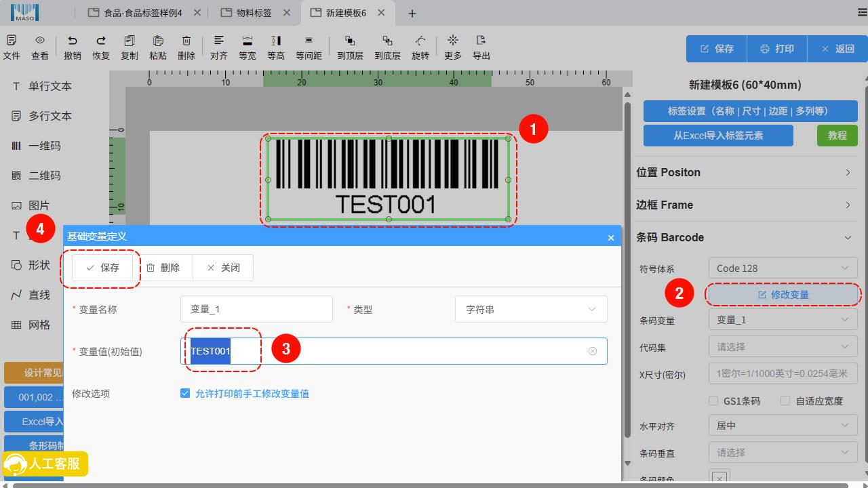This screenshot has height=488, width=868.
Task: Click the Export (导出) toolbar icon
Action: point(481,47)
